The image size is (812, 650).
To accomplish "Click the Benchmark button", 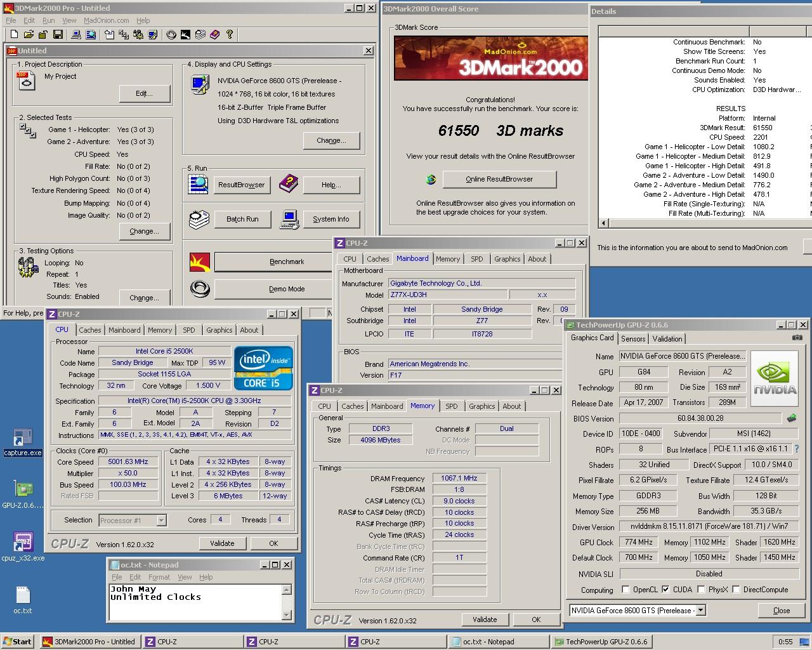I will tap(287, 262).
